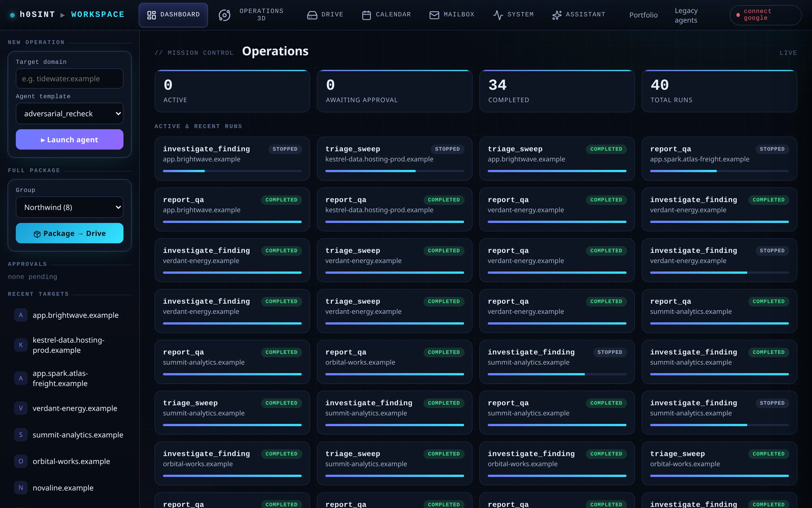
Task: Click the progress bar of triage_sweep kestrel-data.hosting-prod.example
Action: (x=395, y=171)
